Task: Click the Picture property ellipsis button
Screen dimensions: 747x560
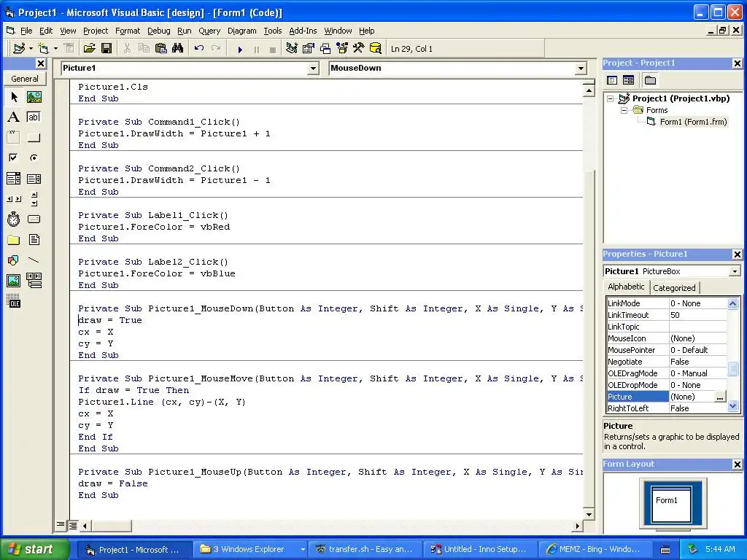Action: (720, 397)
